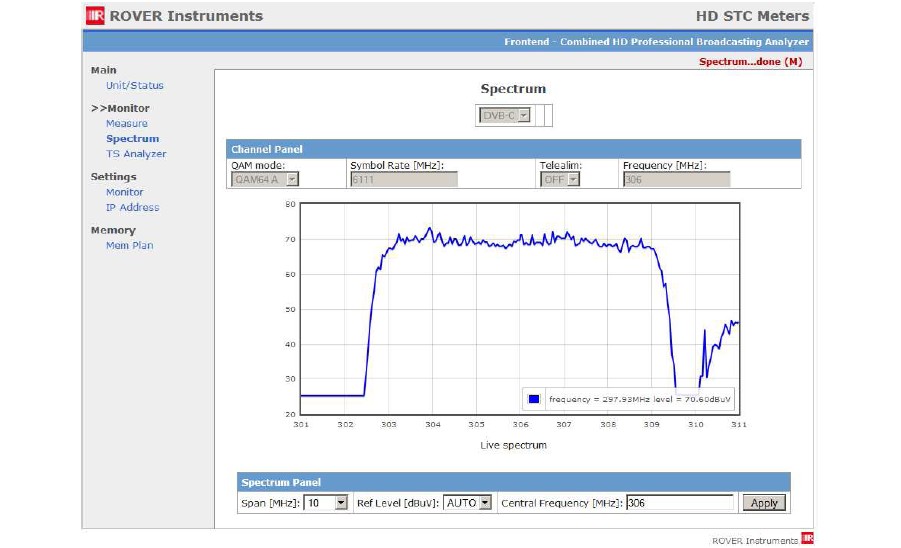Click the 'Spectrum...done (M)' status text
The height and width of the screenshot is (548, 901).
750,61
